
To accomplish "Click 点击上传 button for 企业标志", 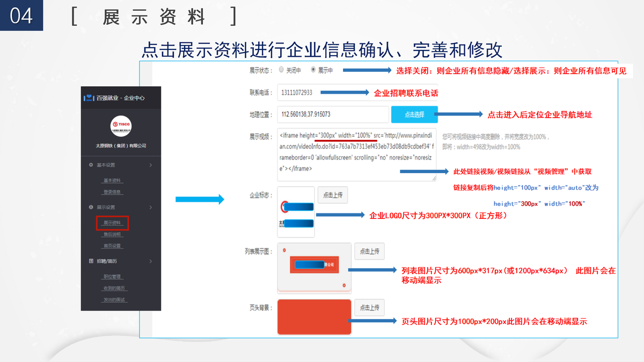I will pos(333,195).
